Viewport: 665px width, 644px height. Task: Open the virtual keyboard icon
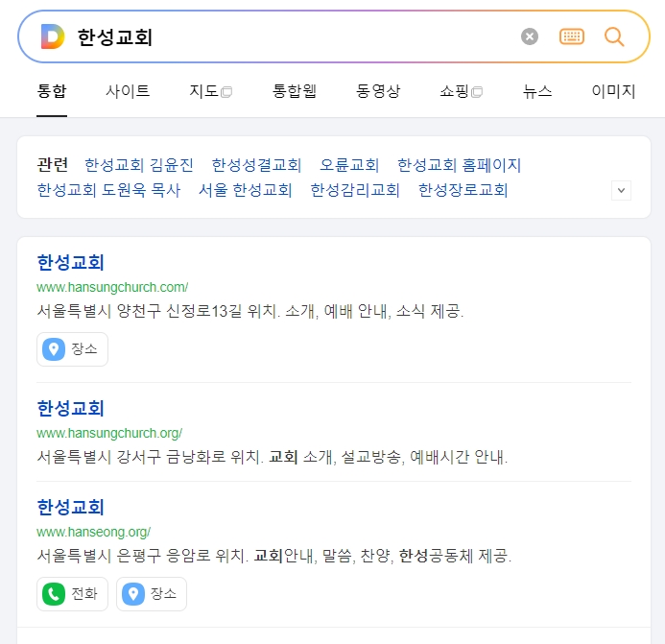pyautogui.click(x=572, y=36)
